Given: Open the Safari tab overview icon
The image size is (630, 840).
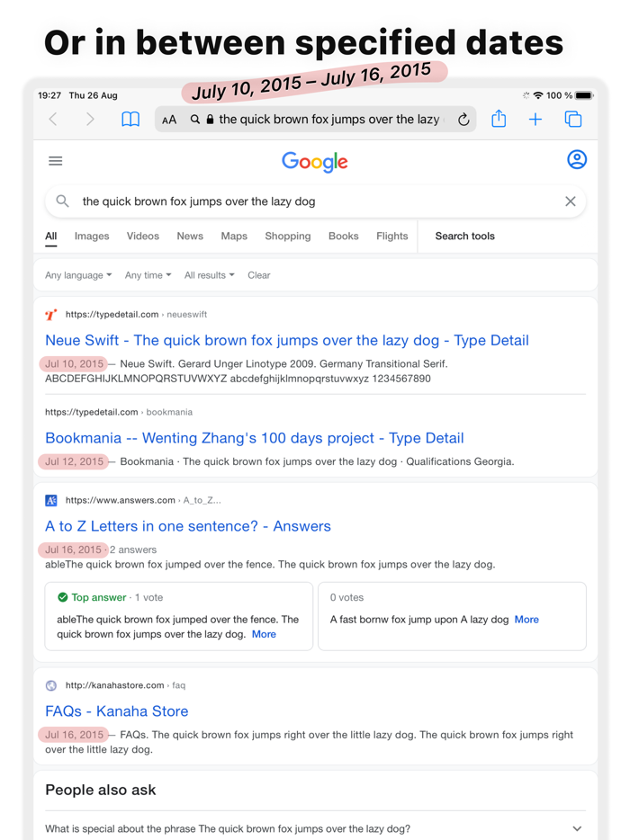Looking at the screenshot, I should [x=573, y=118].
